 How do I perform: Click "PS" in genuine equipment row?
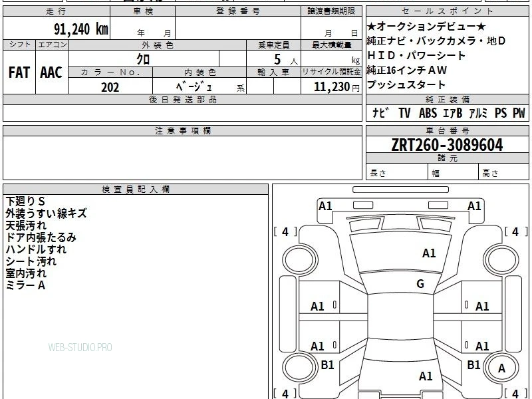pyautogui.click(x=501, y=112)
